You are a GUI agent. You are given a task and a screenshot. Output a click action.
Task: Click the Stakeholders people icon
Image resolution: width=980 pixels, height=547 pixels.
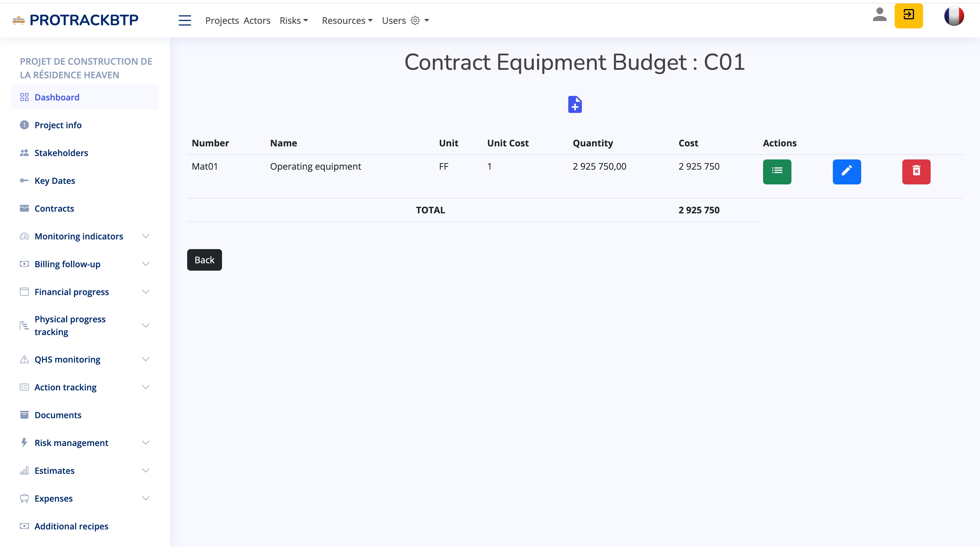pyautogui.click(x=24, y=153)
